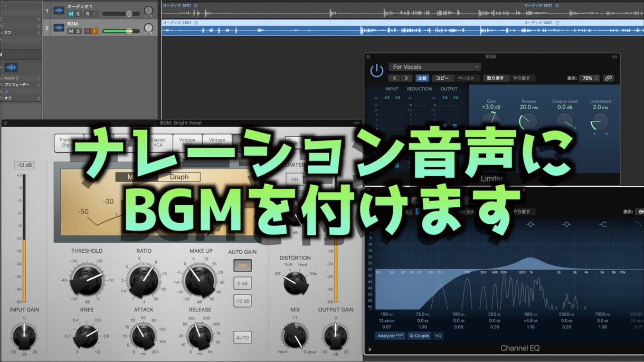Open the lower オフ dropdown in inspector
644x362 pixels.
click(22, 98)
